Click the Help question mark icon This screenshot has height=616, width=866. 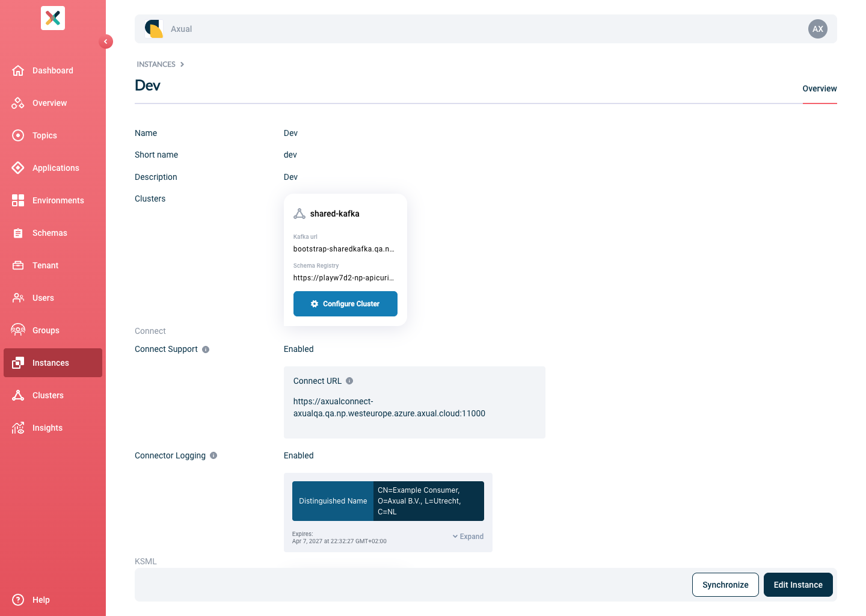pos(18,600)
